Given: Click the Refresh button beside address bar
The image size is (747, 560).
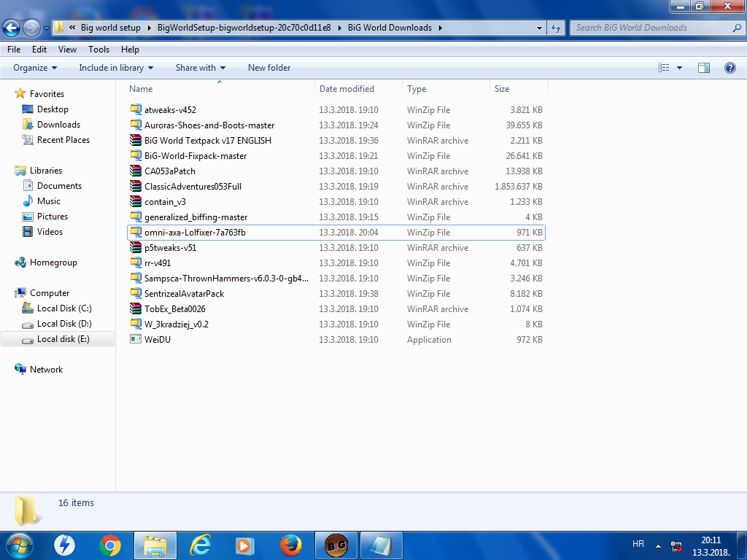Looking at the screenshot, I should [x=555, y=28].
